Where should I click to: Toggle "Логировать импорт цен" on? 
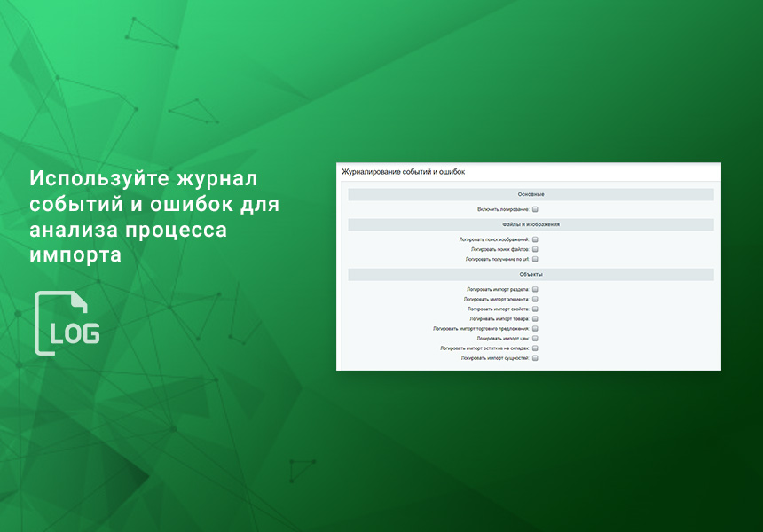tap(535, 340)
